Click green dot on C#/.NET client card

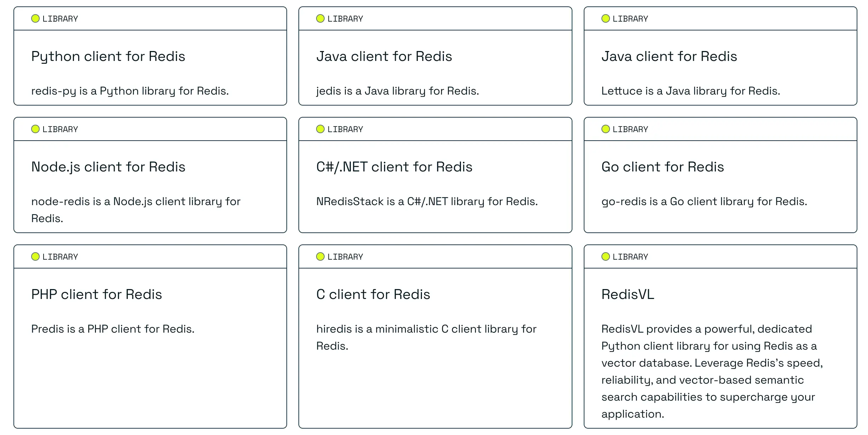click(320, 129)
